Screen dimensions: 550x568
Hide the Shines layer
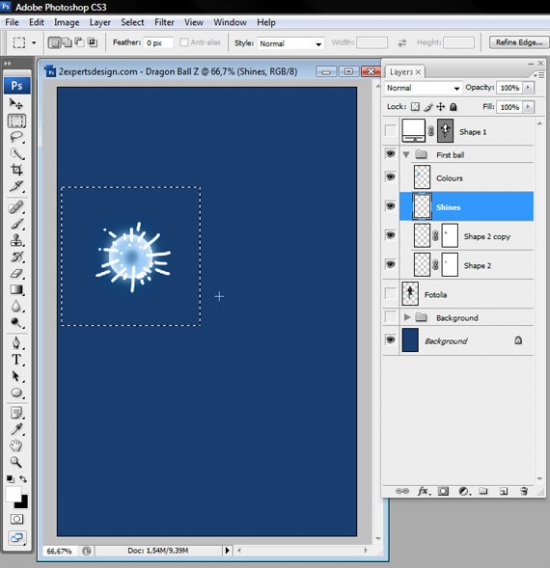point(390,206)
